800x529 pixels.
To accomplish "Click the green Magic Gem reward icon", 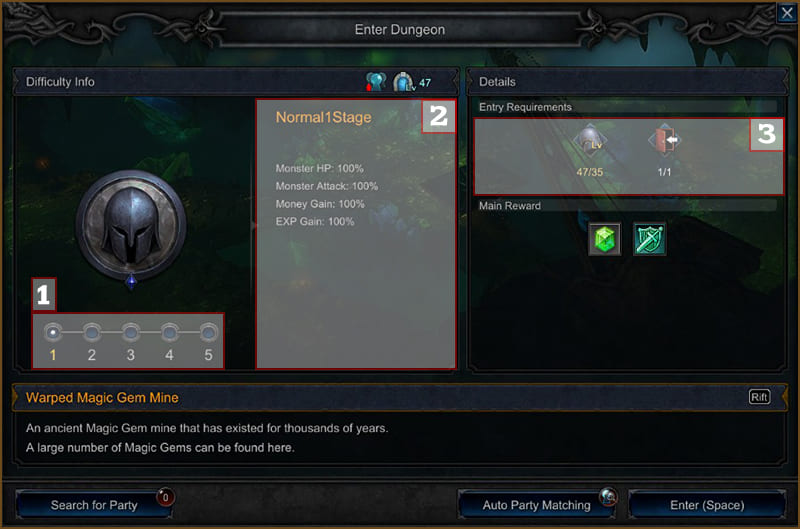I will [x=605, y=239].
